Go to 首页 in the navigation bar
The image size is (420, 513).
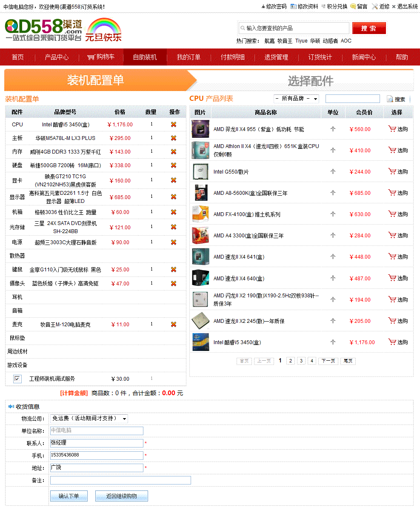18,57
